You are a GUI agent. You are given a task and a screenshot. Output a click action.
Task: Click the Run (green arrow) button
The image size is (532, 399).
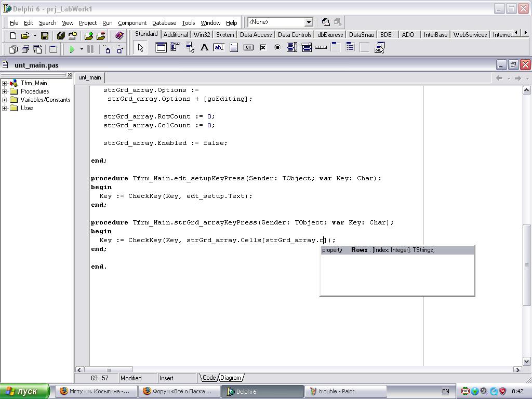pyautogui.click(x=72, y=49)
